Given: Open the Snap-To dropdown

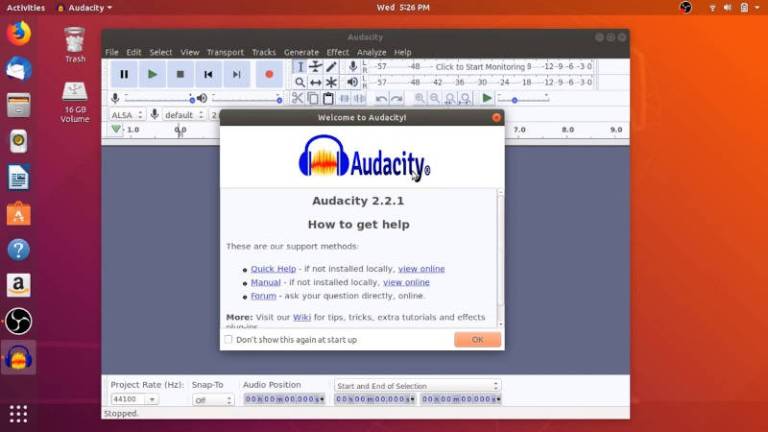Looking at the screenshot, I should [212, 399].
